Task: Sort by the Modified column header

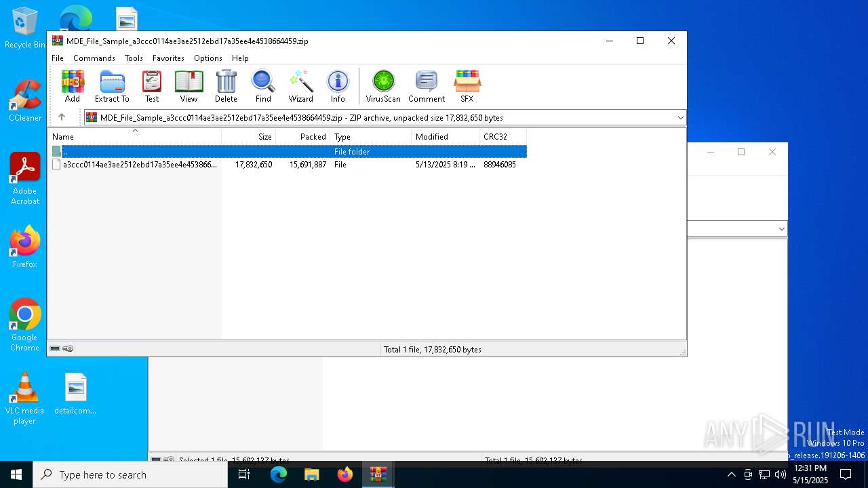Action: coord(446,136)
